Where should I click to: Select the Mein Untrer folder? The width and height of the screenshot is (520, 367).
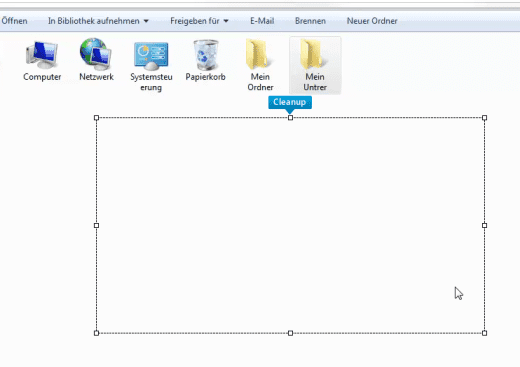pyautogui.click(x=315, y=65)
